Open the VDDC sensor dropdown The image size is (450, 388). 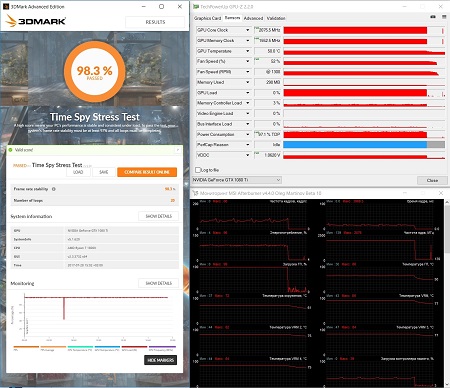click(x=247, y=155)
